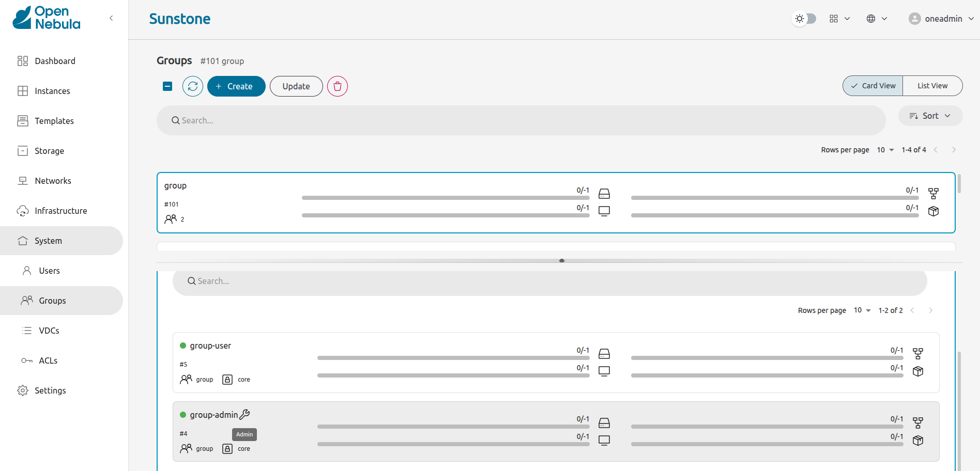Click the delete group trash icon

(337, 86)
